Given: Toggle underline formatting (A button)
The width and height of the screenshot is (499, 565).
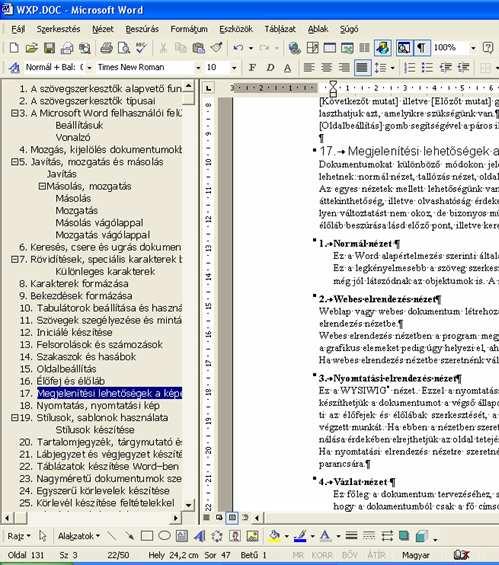Looking at the screenshot, I should pos(288,67).
